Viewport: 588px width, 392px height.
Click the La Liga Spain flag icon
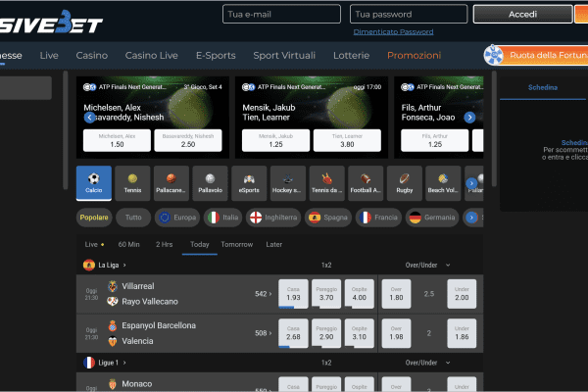point(89,266)
